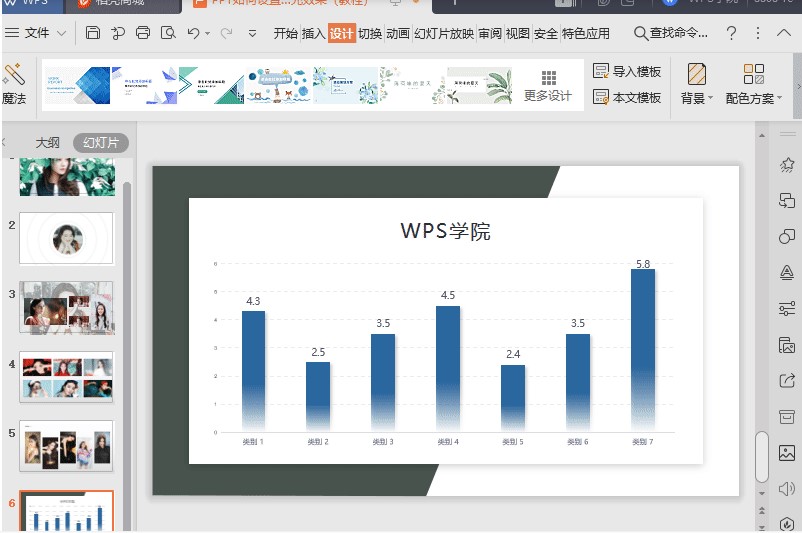Open the 配色方案 dropdown
This screenshot has height=533, width=802.
(754, 83)
